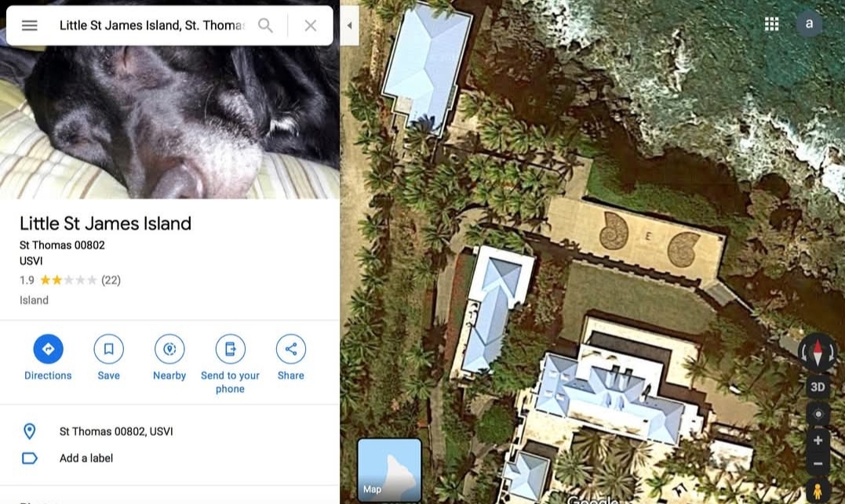The image size is (845, 504).
Task: Open the Google apps grid
Action: (x=772, y=24)
